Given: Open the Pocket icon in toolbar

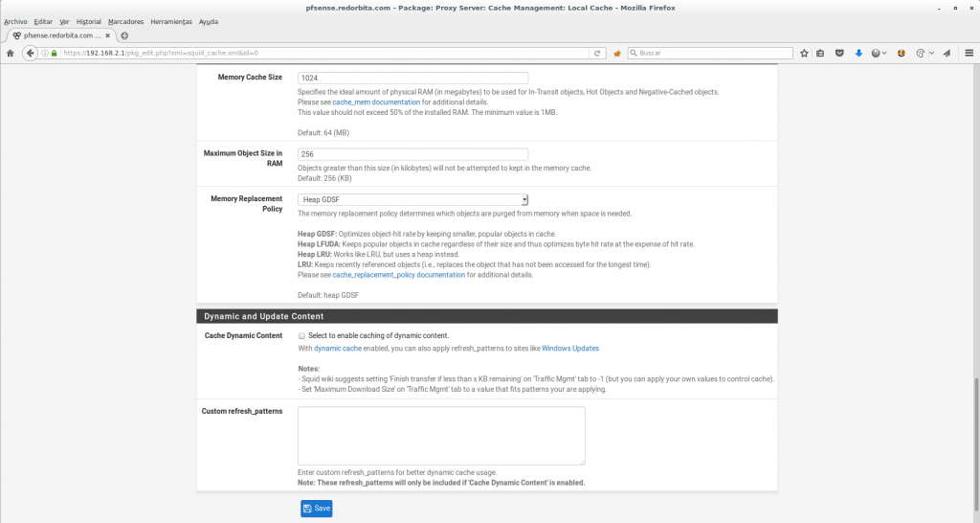Looking at the screenshot, I should pyautogui.click(x=839, y=53).
